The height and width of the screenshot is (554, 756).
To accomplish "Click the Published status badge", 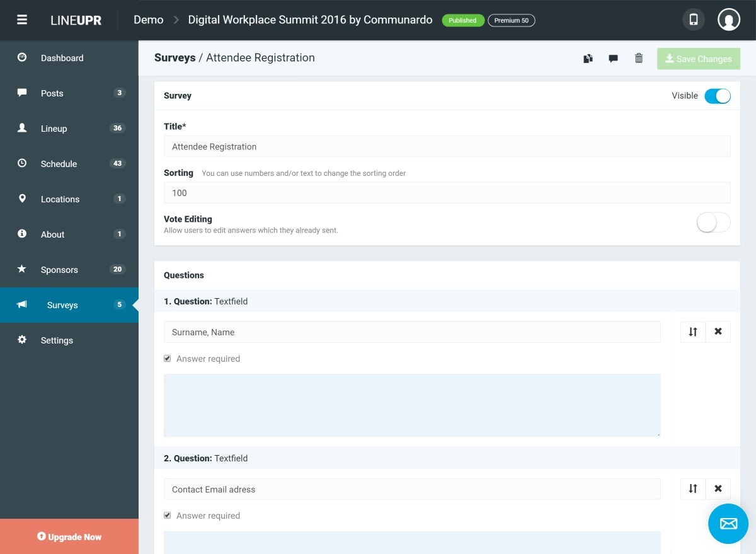I will coord(463,20).
